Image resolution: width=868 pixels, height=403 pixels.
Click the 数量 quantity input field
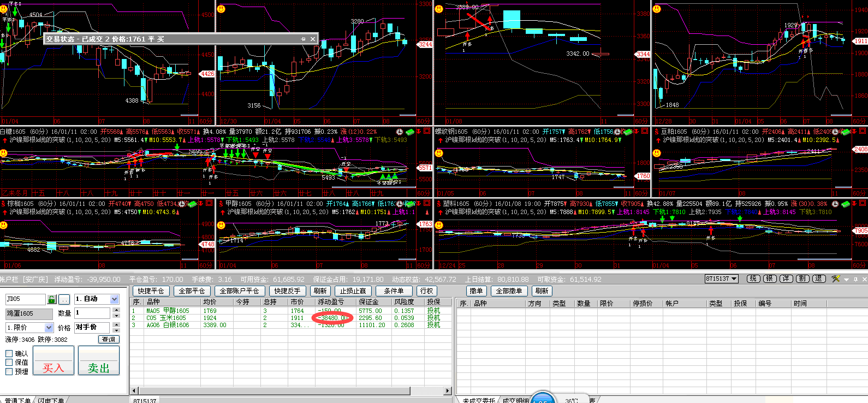(x=92, y=313)
